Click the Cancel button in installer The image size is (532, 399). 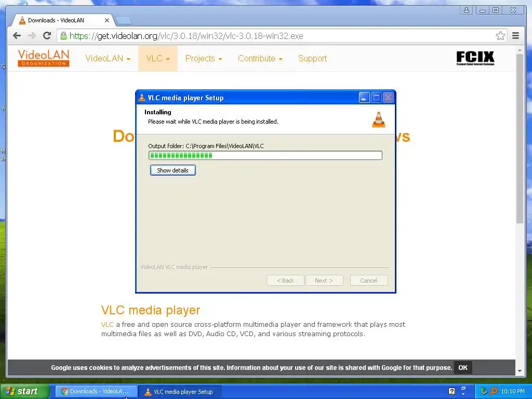pos(368,281)
